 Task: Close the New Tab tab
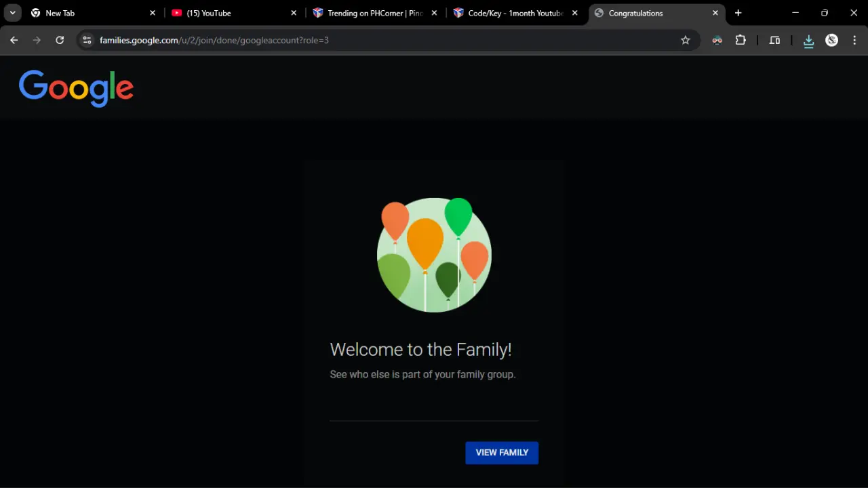click(153, 13)
